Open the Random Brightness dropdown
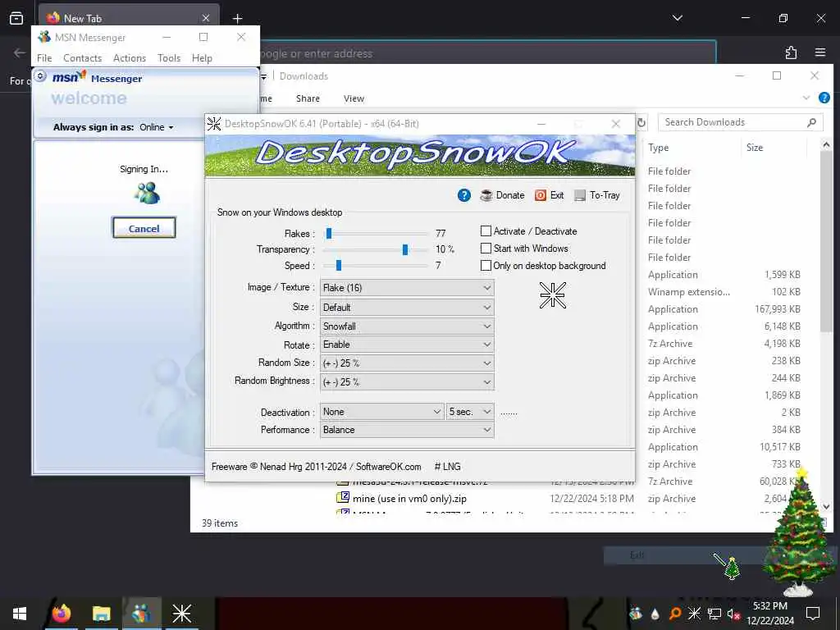The height and width of the screenshot is (630, 840). click(407, 382)
